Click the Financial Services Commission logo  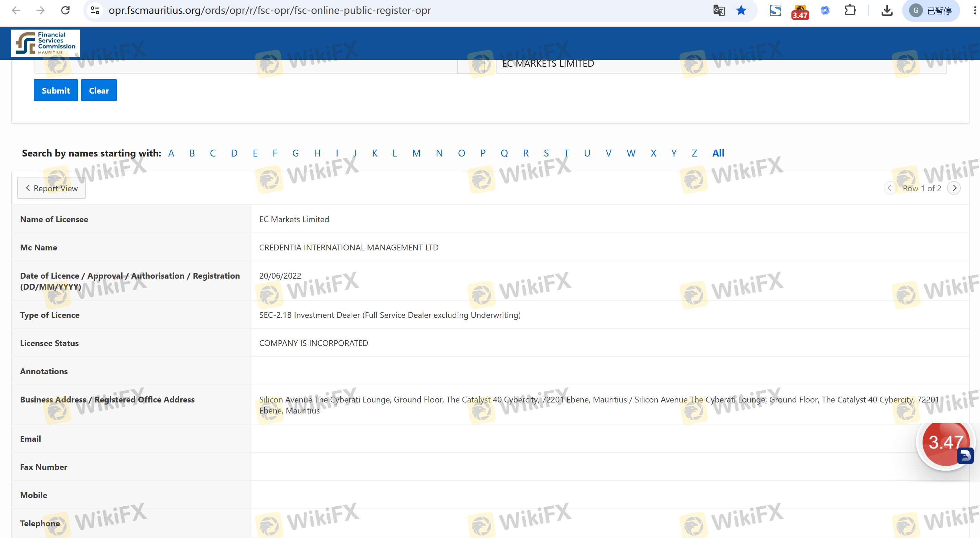45,43
